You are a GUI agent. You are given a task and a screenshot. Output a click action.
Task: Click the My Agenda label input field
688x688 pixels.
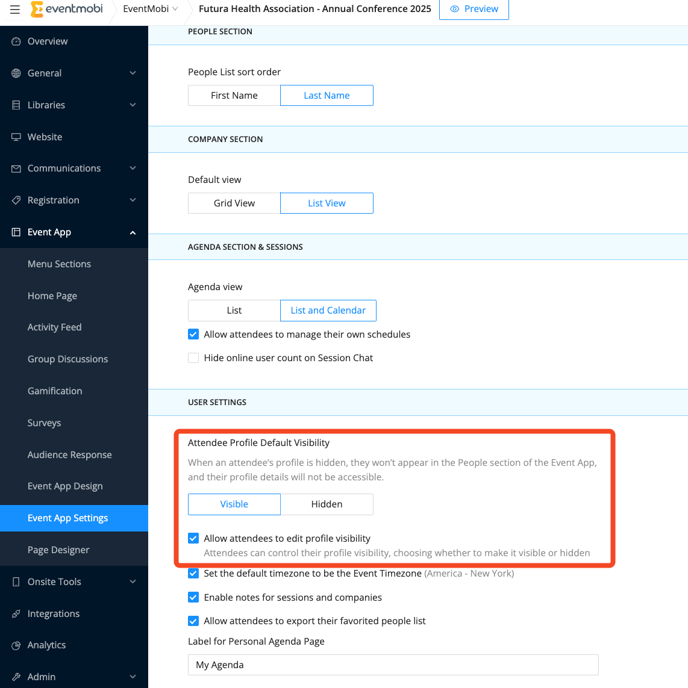(x=393, y=665)
